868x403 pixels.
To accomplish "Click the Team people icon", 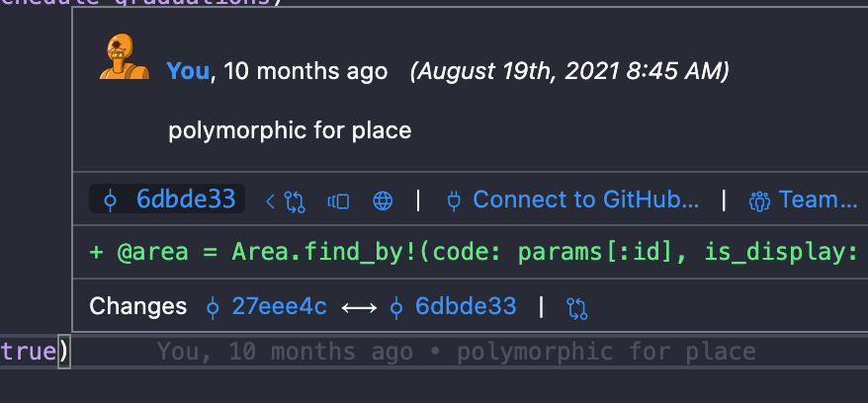I will 758,201.
